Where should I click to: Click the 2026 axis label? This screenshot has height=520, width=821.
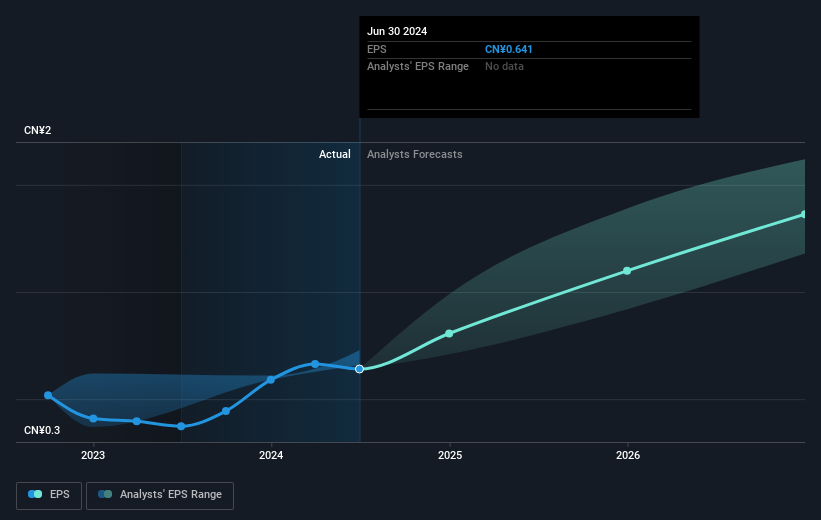point(628,455)
